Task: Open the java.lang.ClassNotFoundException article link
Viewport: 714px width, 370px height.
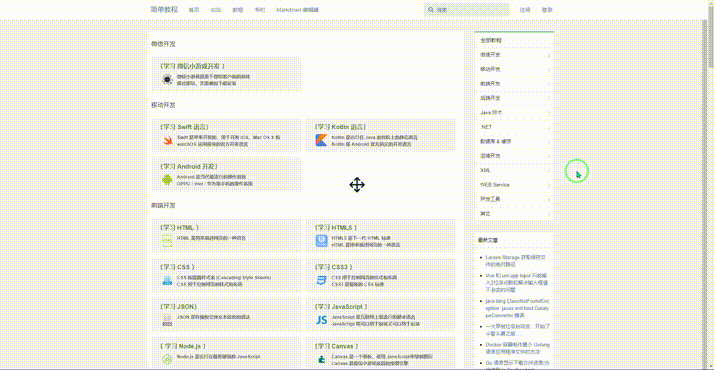Action: pos(517,308)
